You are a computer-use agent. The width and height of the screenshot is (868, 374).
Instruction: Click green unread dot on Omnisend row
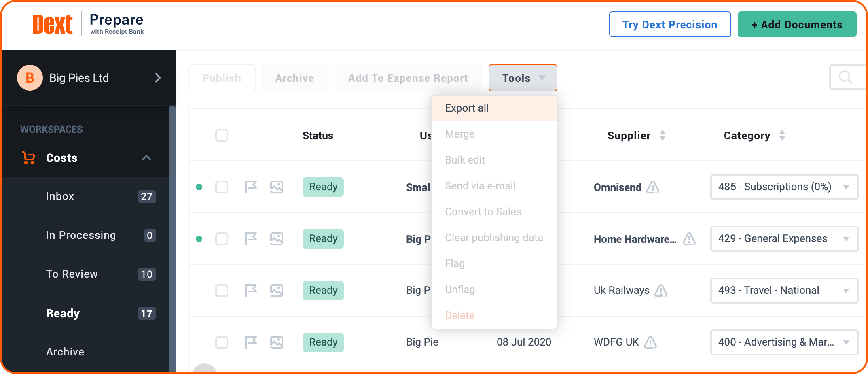point(199,187)
